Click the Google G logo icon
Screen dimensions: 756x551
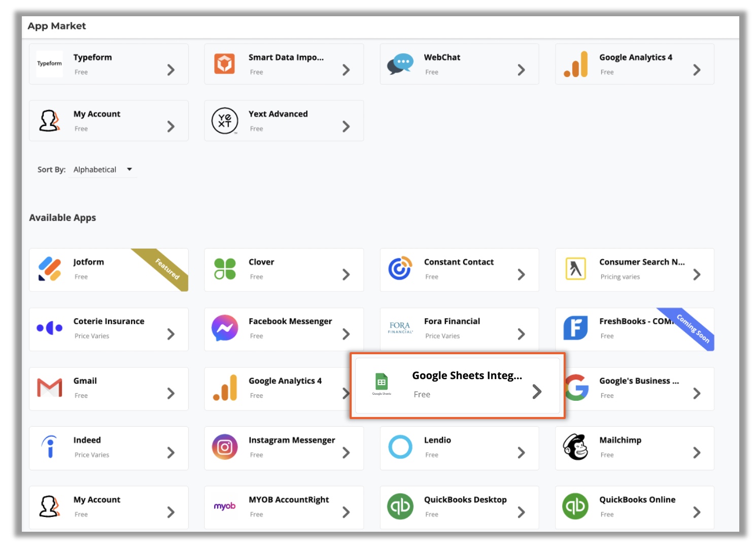point(577,388)
